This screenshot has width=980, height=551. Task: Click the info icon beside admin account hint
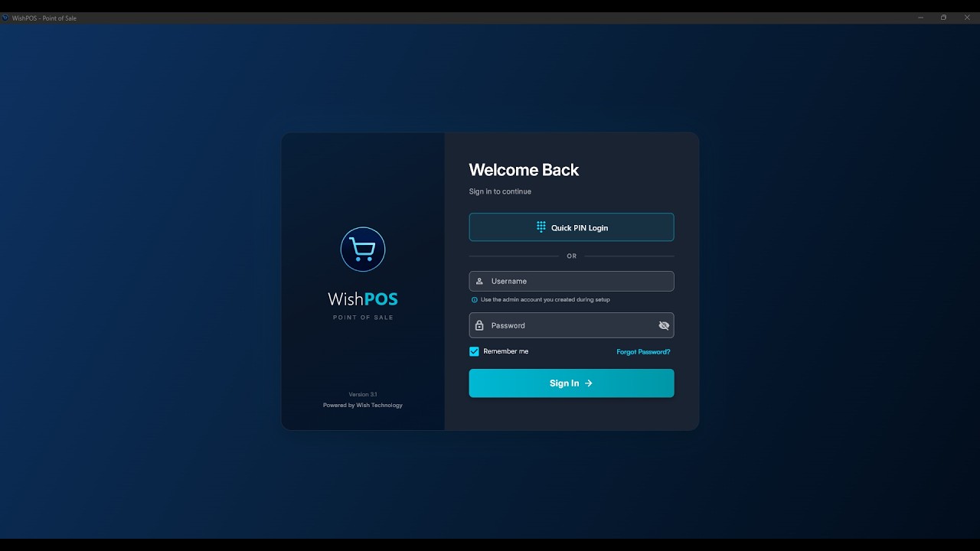click(475, 300)
